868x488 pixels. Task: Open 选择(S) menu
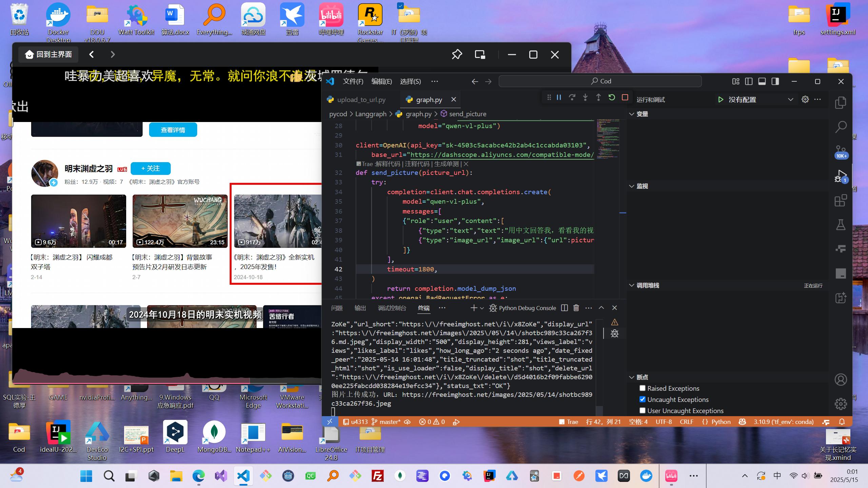pos(410,81)
